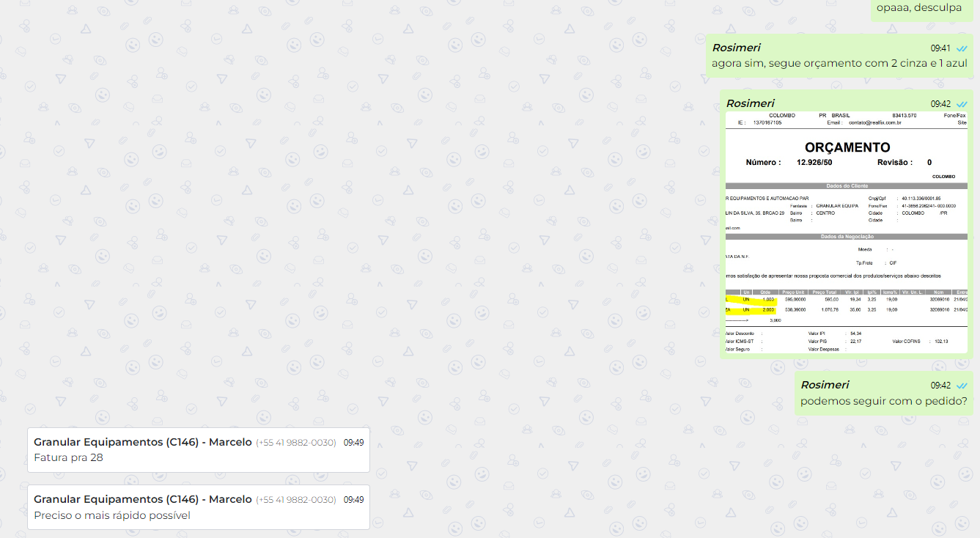Select the 'opaaa, desculpa' message bubble

919,8
